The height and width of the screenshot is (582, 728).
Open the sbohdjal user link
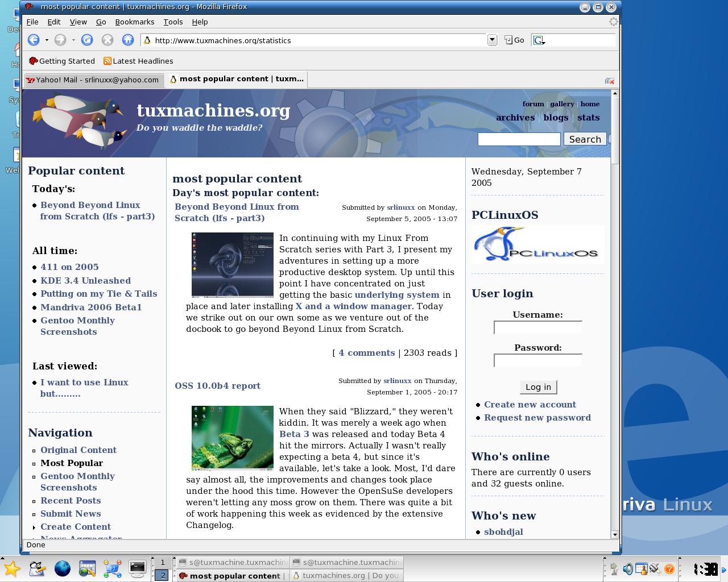[x=503, y=532]
